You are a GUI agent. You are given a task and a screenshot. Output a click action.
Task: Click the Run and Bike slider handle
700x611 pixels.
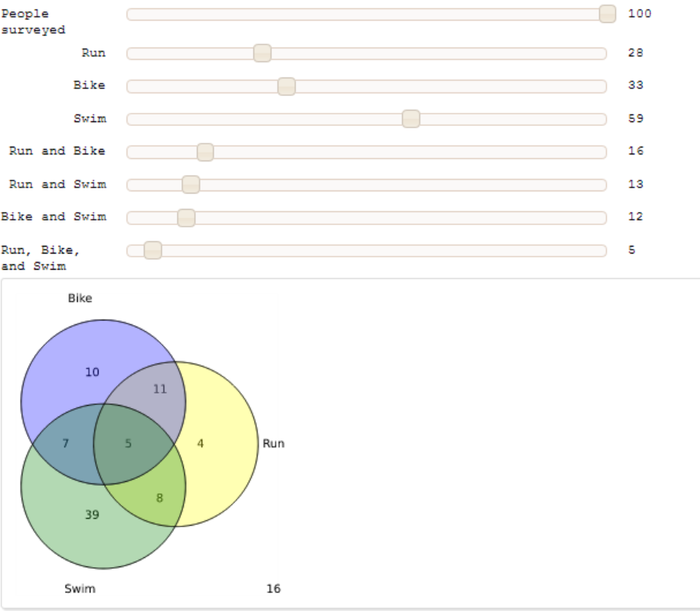point(205,151)
